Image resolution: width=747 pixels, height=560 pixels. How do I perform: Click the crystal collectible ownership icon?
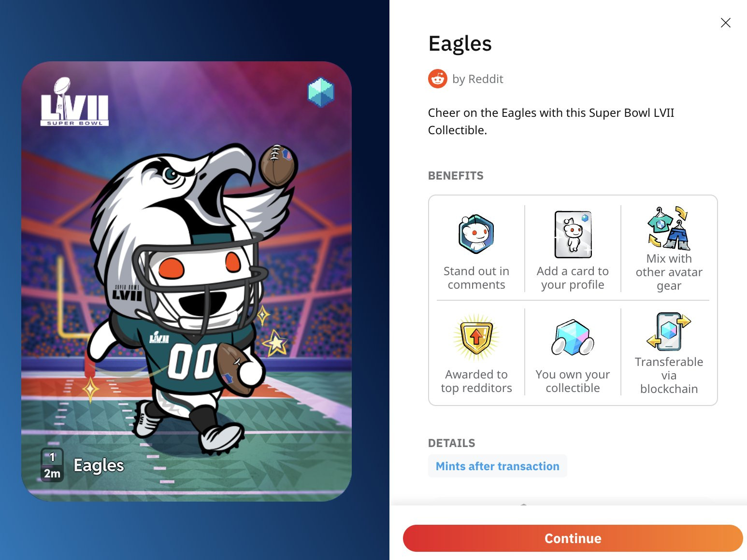pos(573,337)
